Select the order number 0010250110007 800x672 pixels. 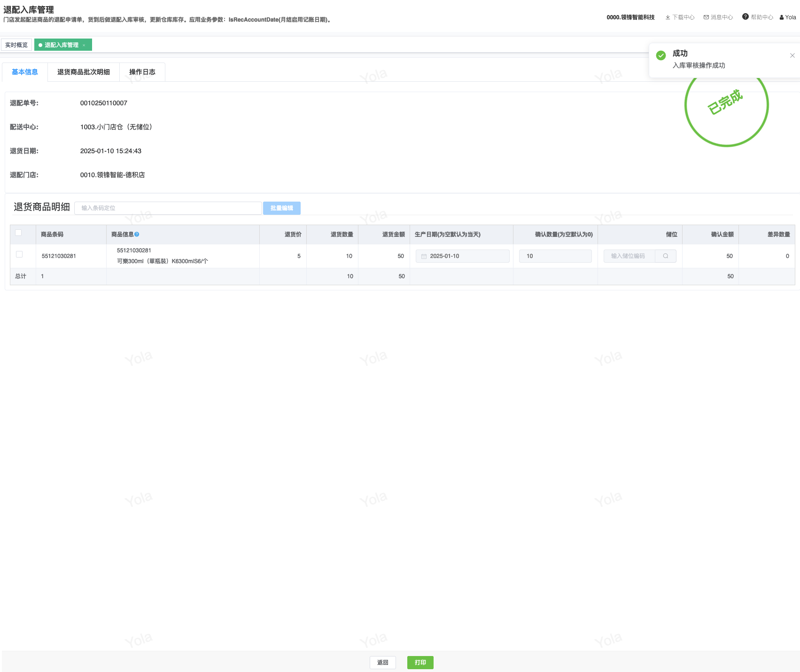(104, 103)
